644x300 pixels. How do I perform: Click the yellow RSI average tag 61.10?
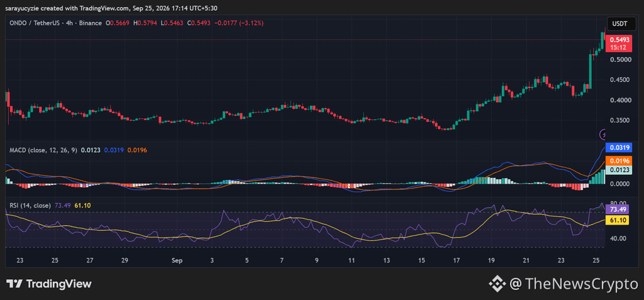[618, 220]
